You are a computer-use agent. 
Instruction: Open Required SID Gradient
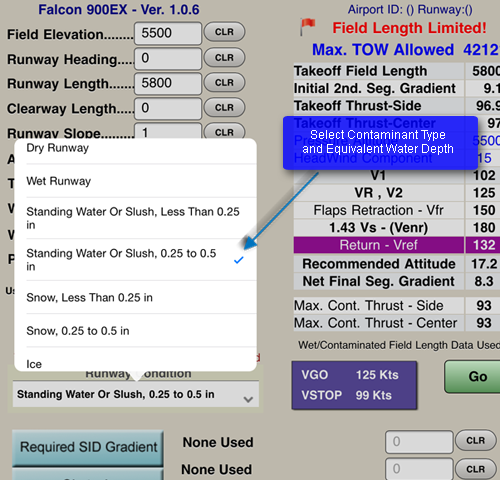[x=88, y=447]
